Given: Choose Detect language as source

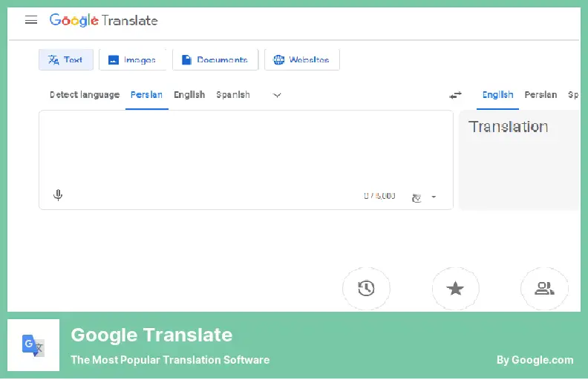Looking at the screenshot, I should pos(85,95).
